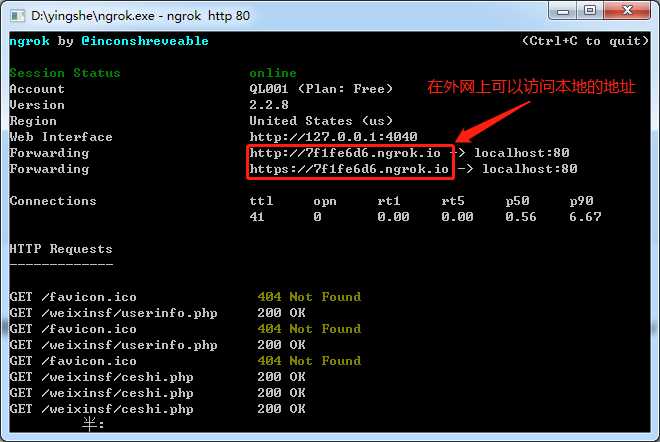Click the 'Web Interface' label
Image resolution: width=660 pixels, height=442 pixels.
click(61, 137)
